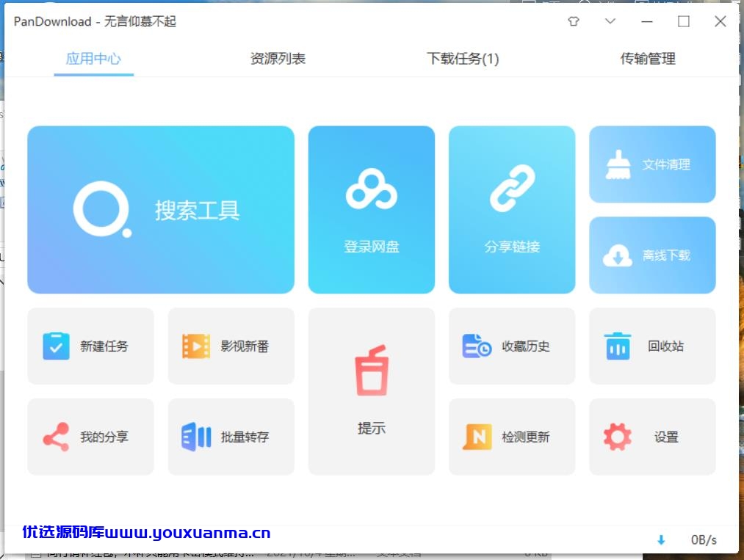Expand the title bar dropdown chevron

[610, 21]
